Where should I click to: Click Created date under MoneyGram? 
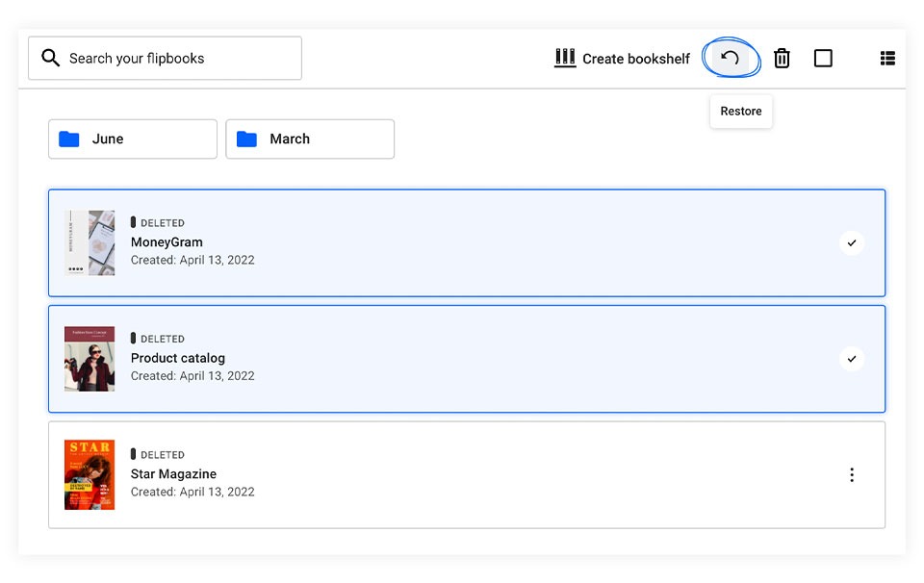click(x=192, y=260)
